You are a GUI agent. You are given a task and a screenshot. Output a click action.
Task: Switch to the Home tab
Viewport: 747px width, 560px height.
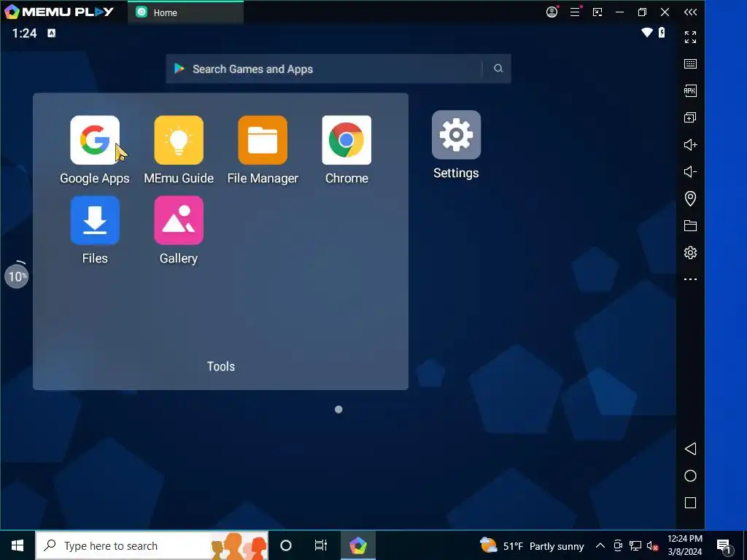tap(186, 12)
